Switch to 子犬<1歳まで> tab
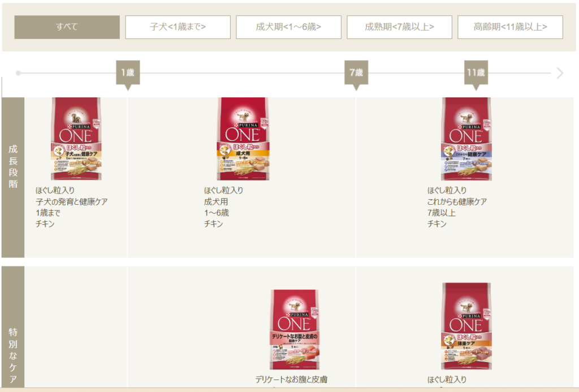Viewport: 579px width, 392px height. coord(178,27)
